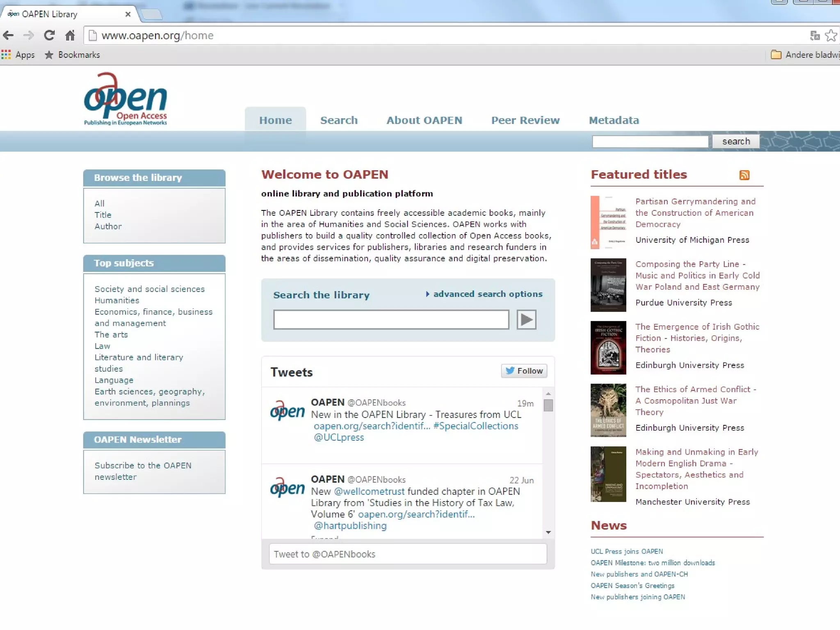Open the Irish Gothic Fiction book cover

click(608, 347)
